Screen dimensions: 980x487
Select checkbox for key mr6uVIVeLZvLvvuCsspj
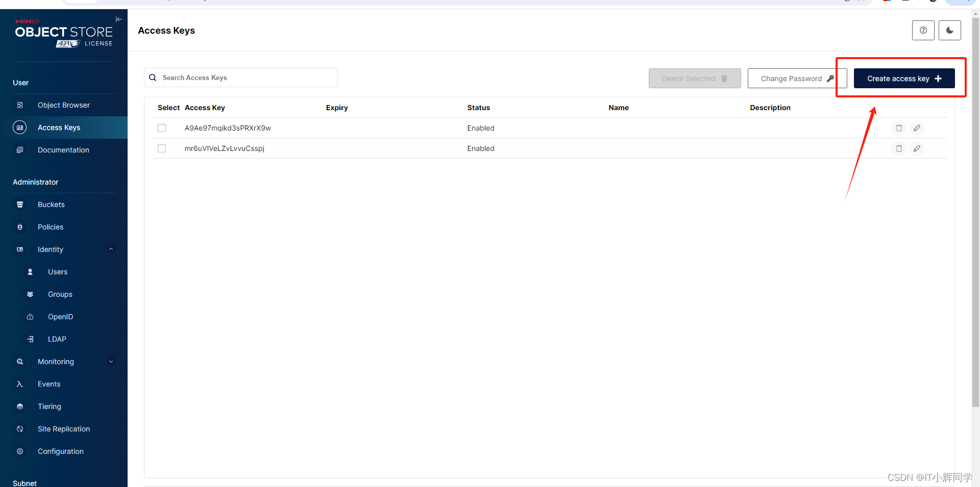(x=162, y=148)
